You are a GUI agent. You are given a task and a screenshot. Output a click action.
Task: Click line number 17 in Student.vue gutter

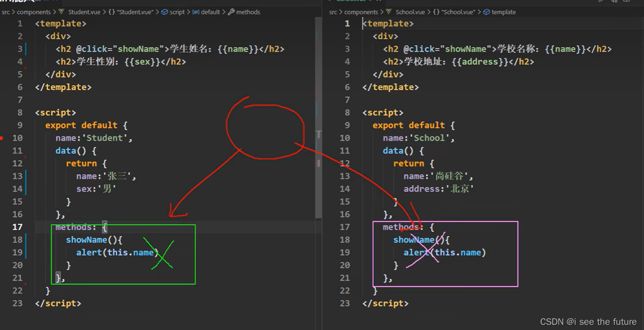[x=17, y=227]
